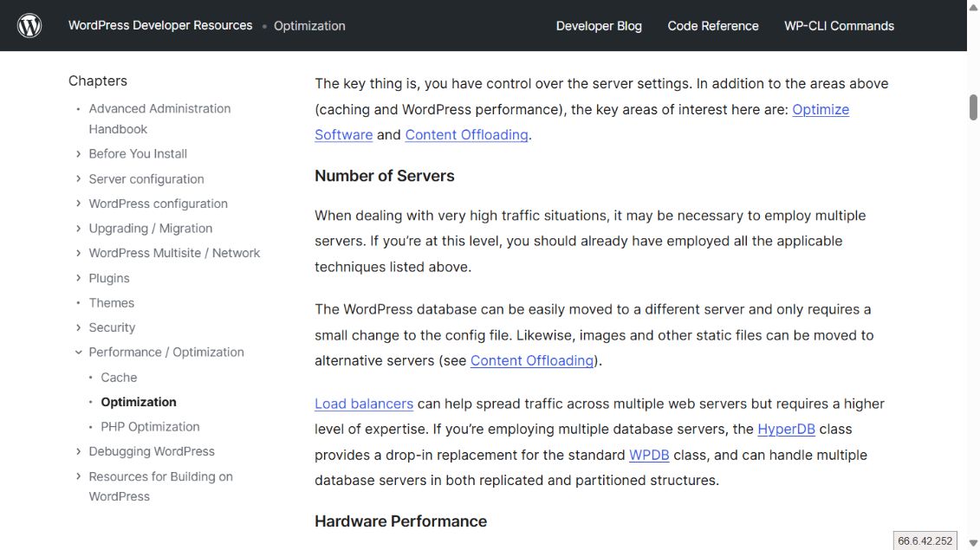Screen dimensions: 980x550
Task: Open the PHP Optimization sub-chapter
Action: tap(150, 427)
